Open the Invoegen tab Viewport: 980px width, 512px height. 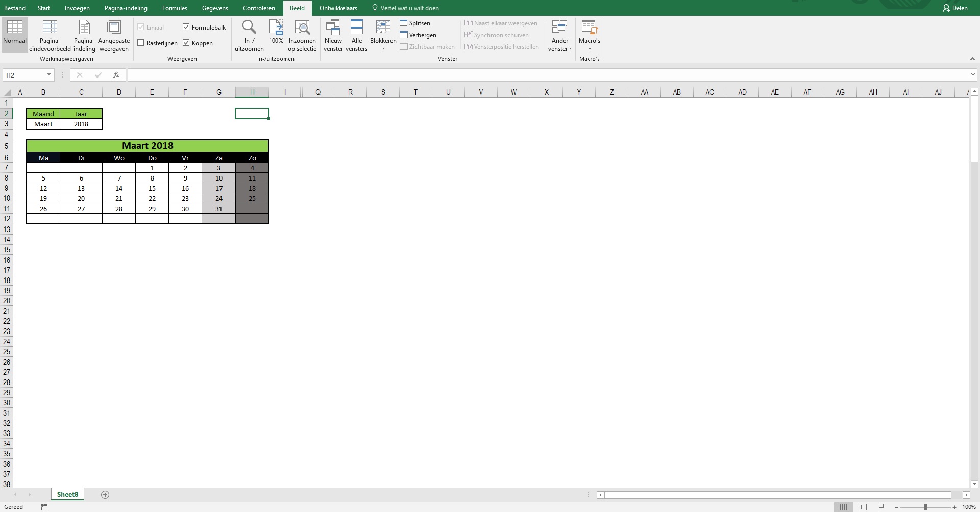pyautogui.click(x=77, y=8)
